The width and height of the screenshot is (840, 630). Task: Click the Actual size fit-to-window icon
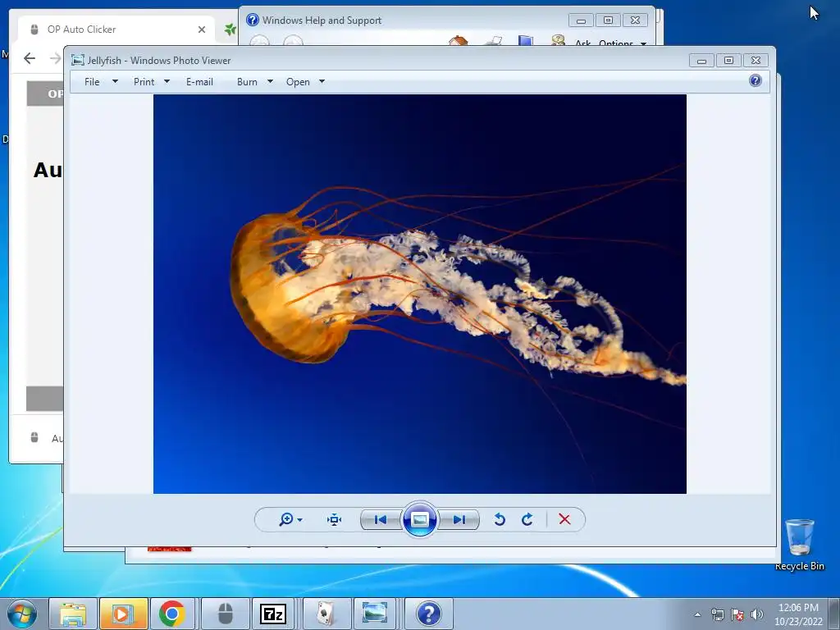pyautogui.click(x=335, y=519)
